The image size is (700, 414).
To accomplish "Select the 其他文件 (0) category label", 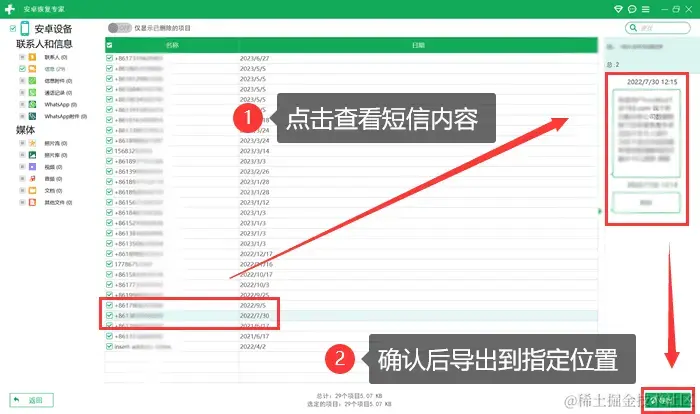I will pos(58,202).
